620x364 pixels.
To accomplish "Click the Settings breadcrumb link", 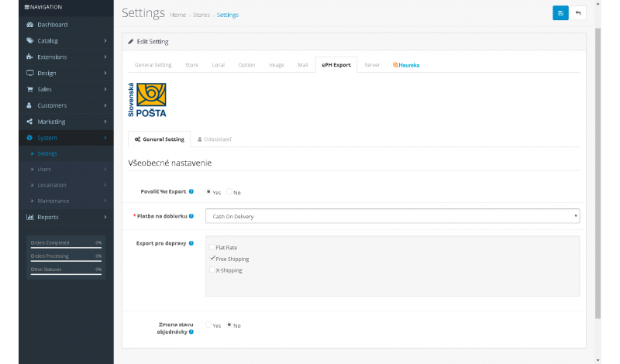I will [x=228, y=15].
